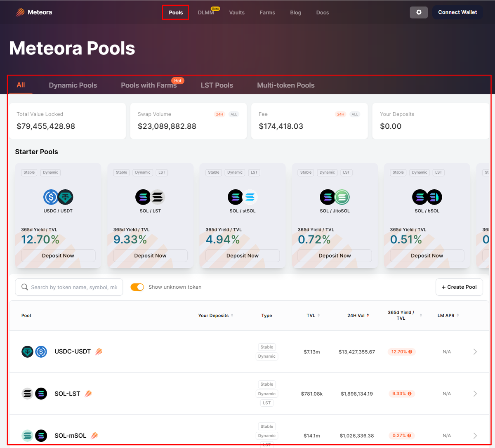Image resolution: width=495 pixels, height=448 pixels.
Task: Expand the SOL-mSOL pool row chevron
Action: [x=475, y=436]
